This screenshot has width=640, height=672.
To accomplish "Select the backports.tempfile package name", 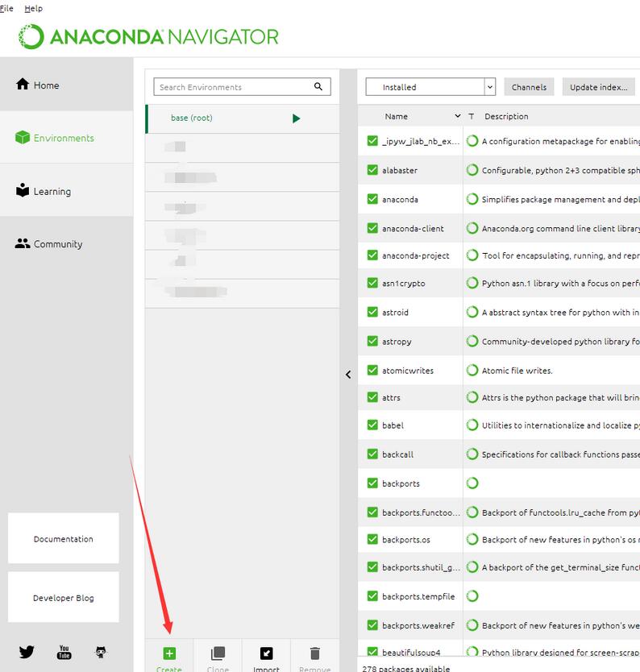I will coord(418,596).
